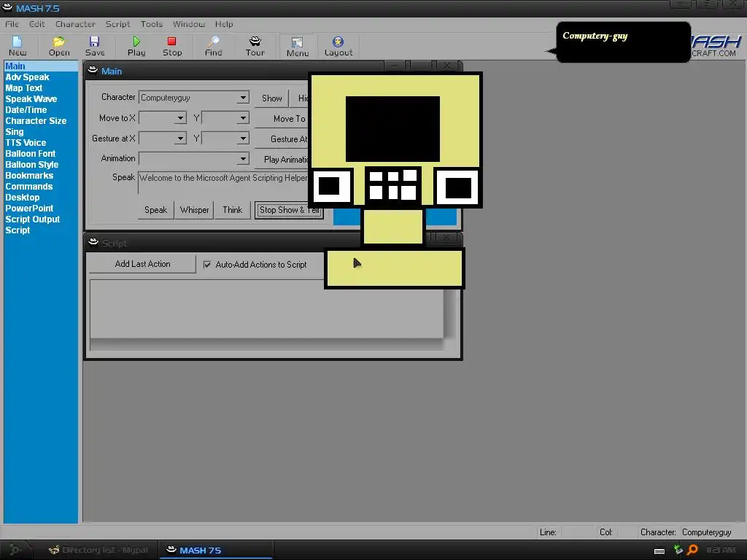Open the Tools menu
The height and width of the screenshot is (560, 747).
coord(152,24)
